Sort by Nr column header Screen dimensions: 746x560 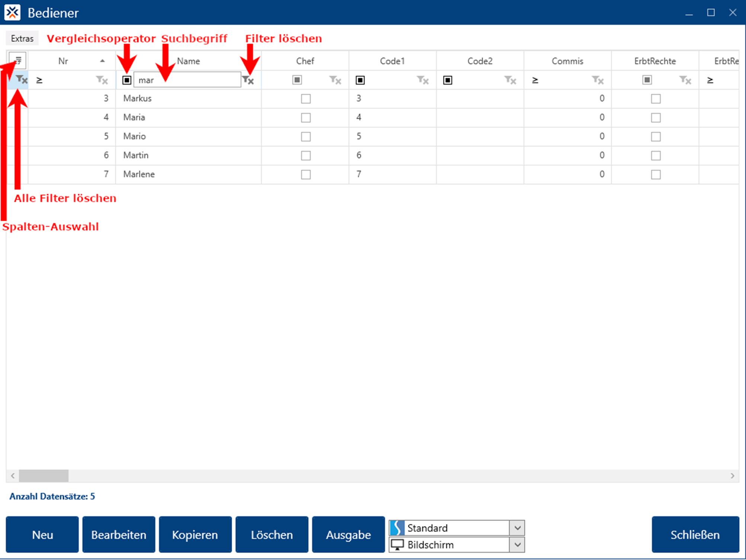63,61
